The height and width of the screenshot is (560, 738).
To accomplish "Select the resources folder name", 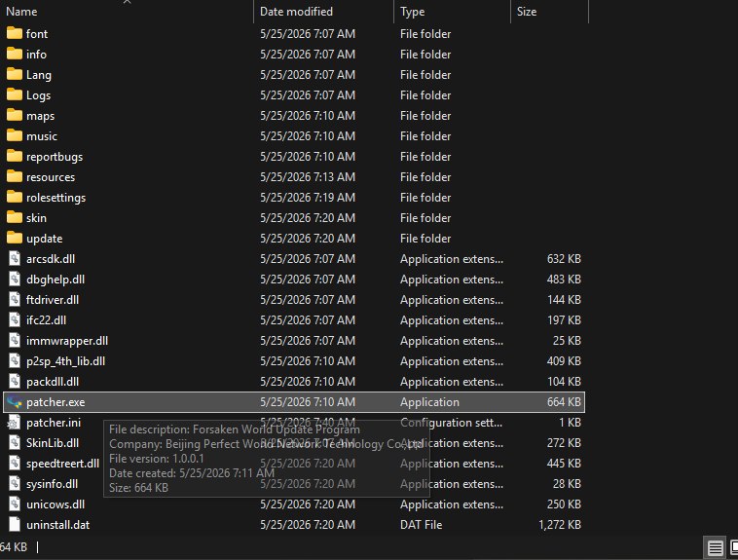I will [x=51, y=177].
